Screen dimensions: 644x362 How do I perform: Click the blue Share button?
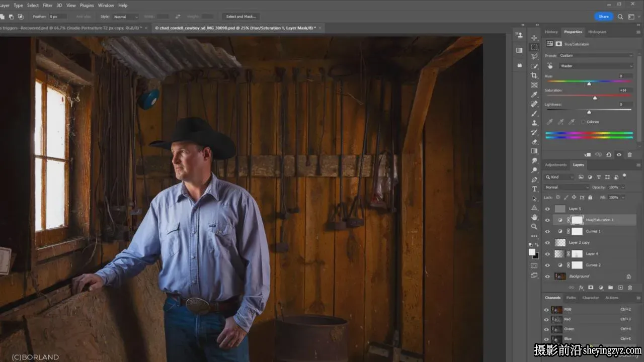tap(603, 17)
